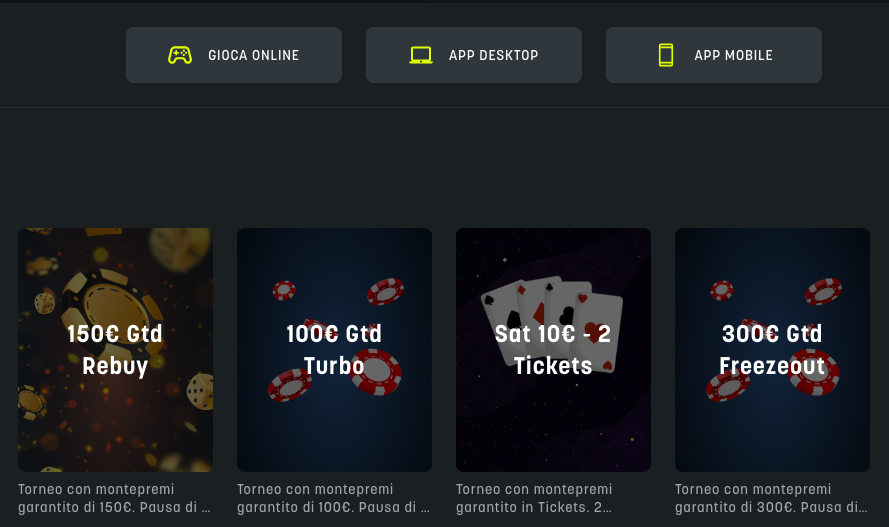Click description for garantito di 300€ tournament
This screenshot has width=889, height=527.
[x=771, y=498]
